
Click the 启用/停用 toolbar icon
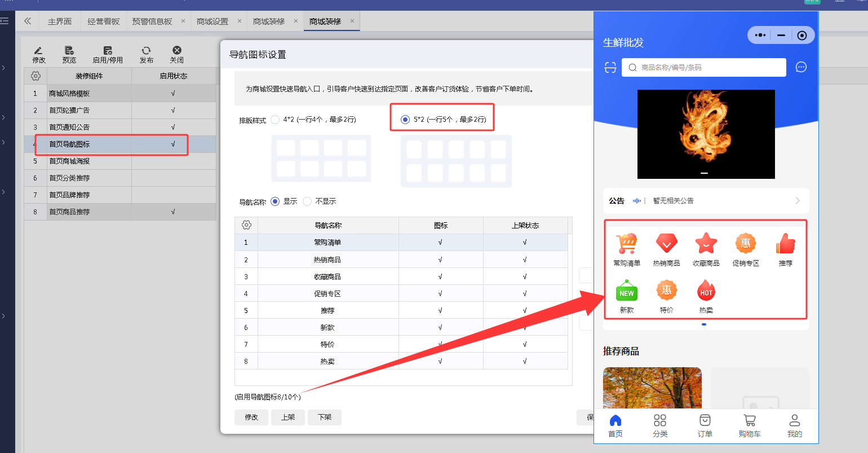(108, 51)
